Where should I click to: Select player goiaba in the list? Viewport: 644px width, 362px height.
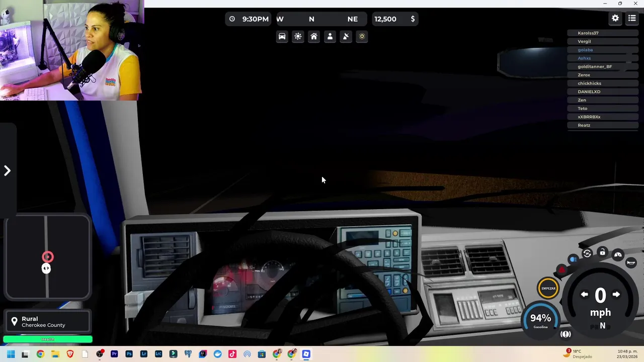[x=603, y=50]
